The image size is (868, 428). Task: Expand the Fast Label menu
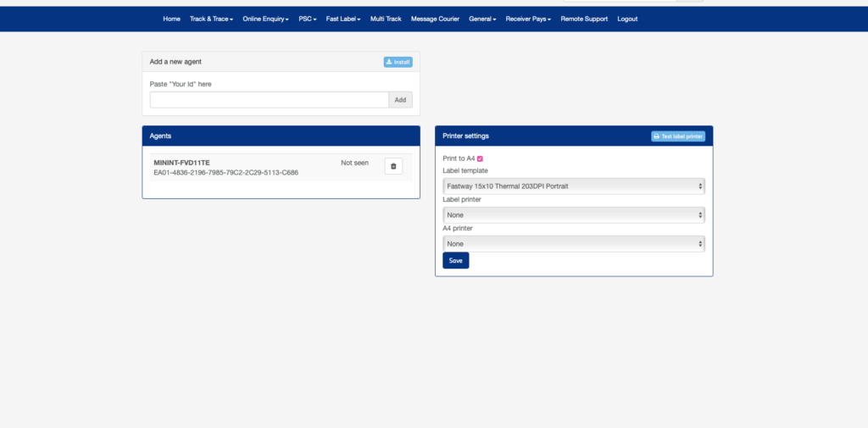[343, 19]
